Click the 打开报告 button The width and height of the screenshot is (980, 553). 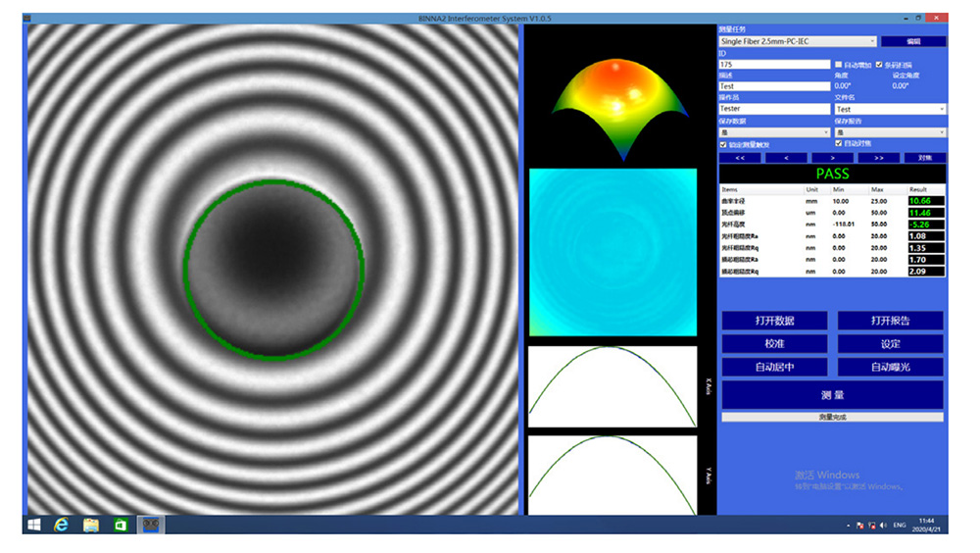click(890, 322)
